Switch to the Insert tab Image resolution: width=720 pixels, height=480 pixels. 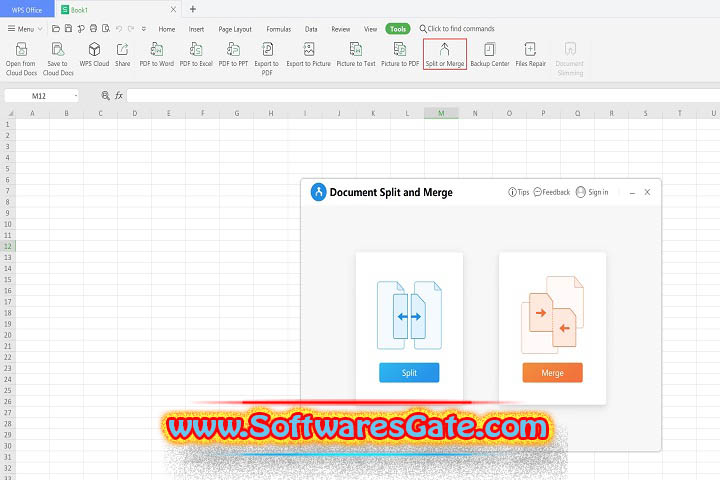(196, 29)
